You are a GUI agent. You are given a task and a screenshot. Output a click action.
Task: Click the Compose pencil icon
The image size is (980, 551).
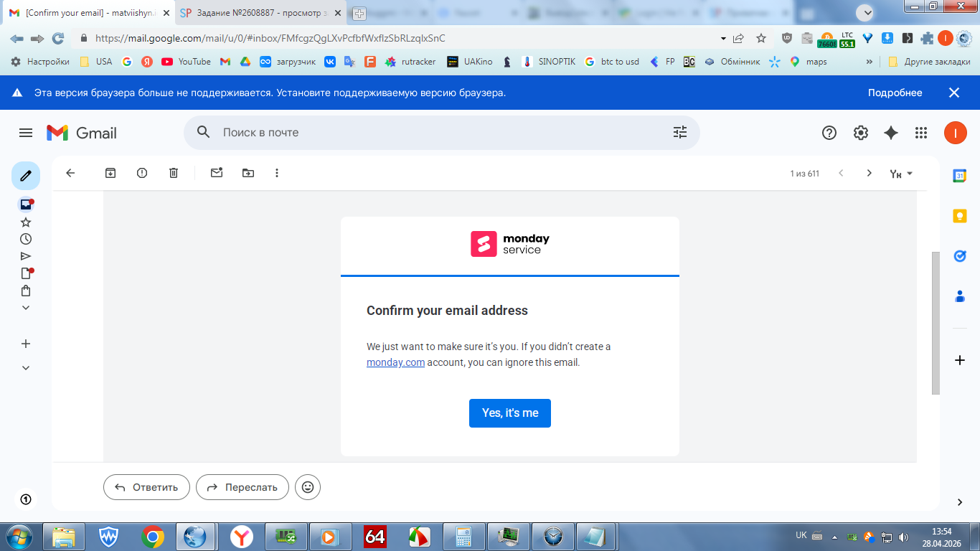point(26,176)
